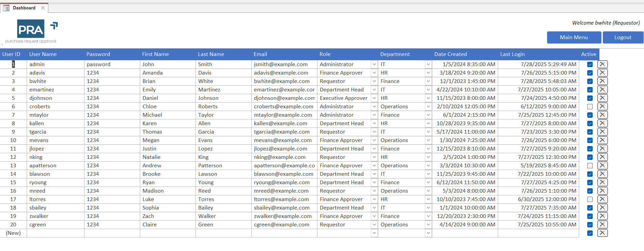
Task: Uncheck Active for admin user
Action: tap(590, 64)
